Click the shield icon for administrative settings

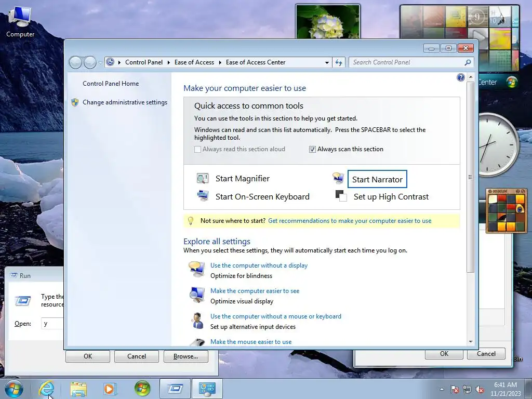(x=75, y=102)
